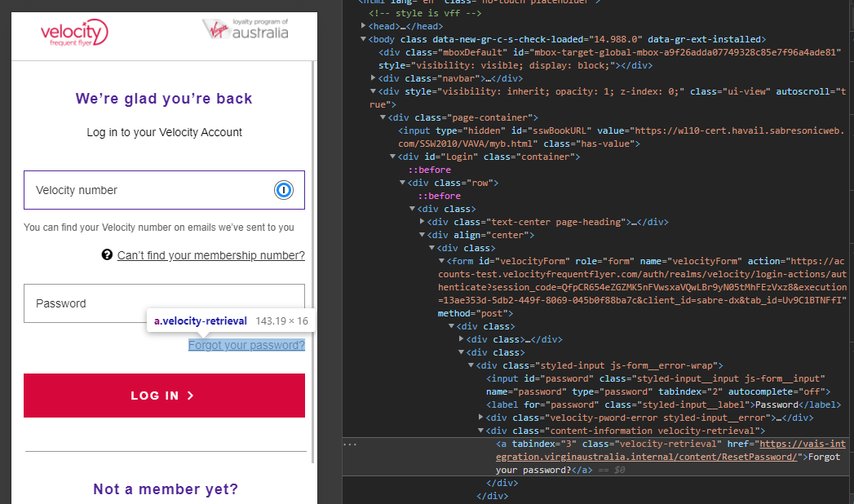Open the Forgot your password link
The height and width of the screenshot is (504, 854).
point(246,345)
